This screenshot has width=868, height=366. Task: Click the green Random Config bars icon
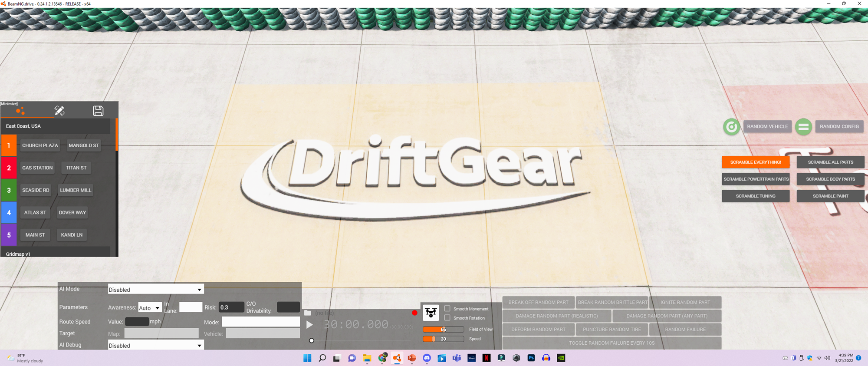(x=803, y=127)
